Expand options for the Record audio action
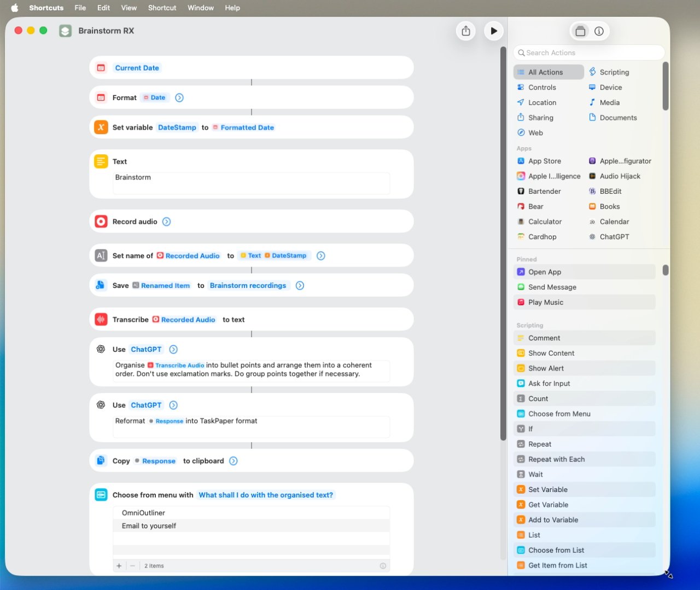Screen dimensions: 700x590 (x=166, y=222)
